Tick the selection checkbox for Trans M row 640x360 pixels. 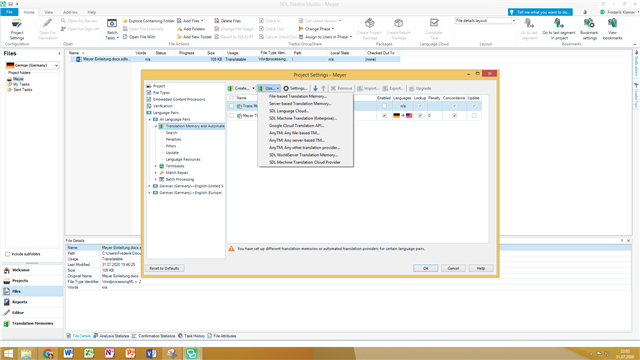pos(231,106)
